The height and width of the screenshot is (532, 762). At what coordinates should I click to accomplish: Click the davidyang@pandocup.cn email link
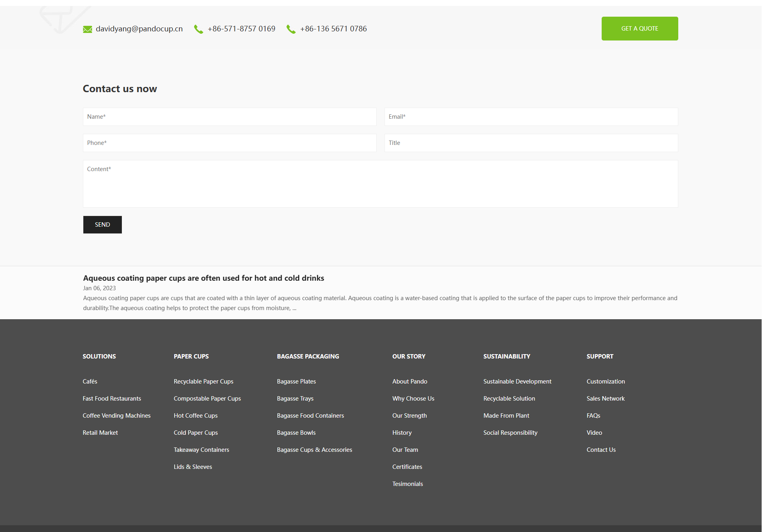(139, 29)
